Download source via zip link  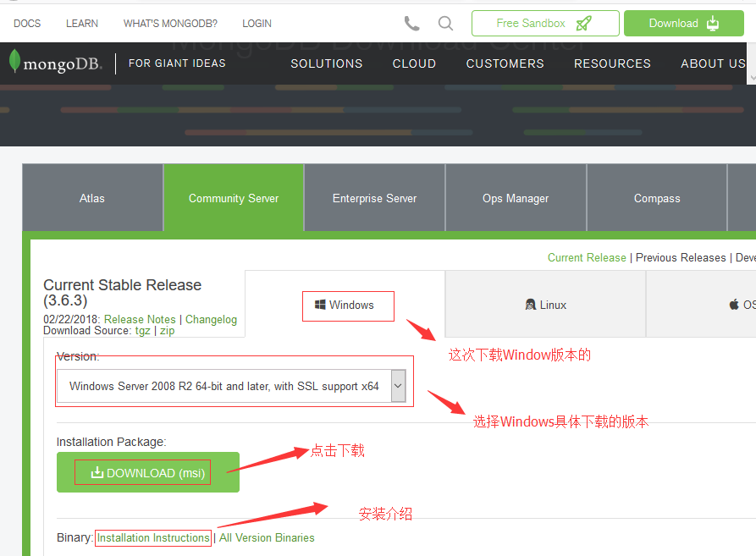pyautogui.click(x=168, y=331)
